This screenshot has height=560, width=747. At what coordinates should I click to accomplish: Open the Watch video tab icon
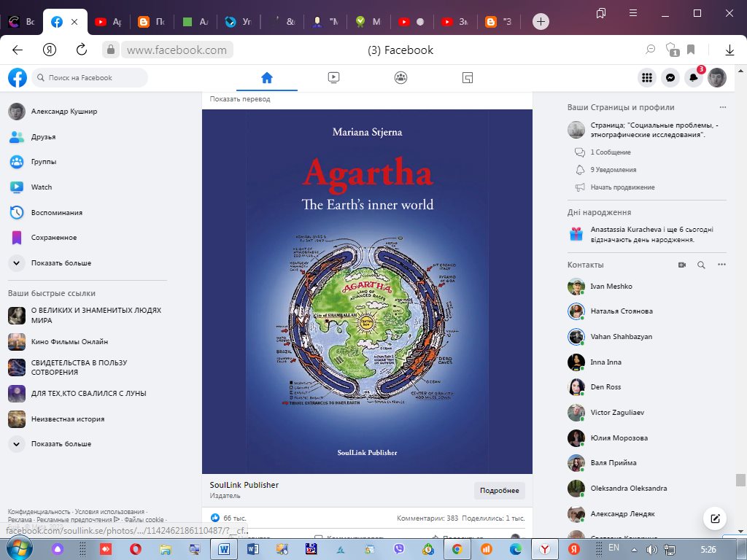pyautogui.click(x=333, y=77)
